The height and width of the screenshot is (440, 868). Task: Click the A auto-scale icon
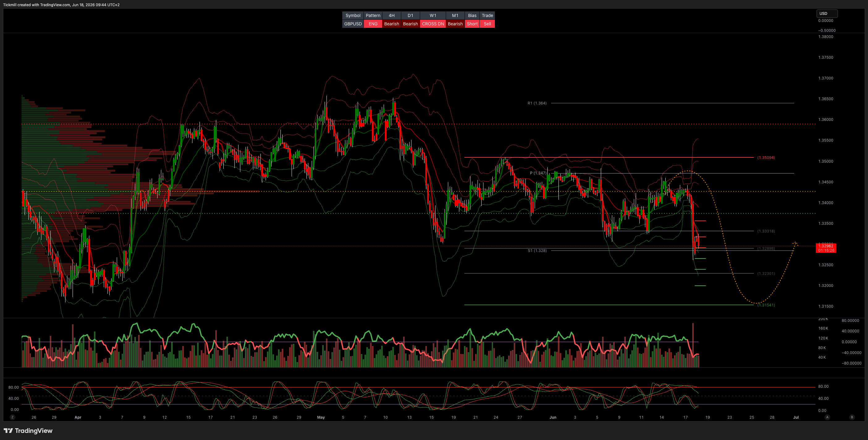[x=827, y=417]
